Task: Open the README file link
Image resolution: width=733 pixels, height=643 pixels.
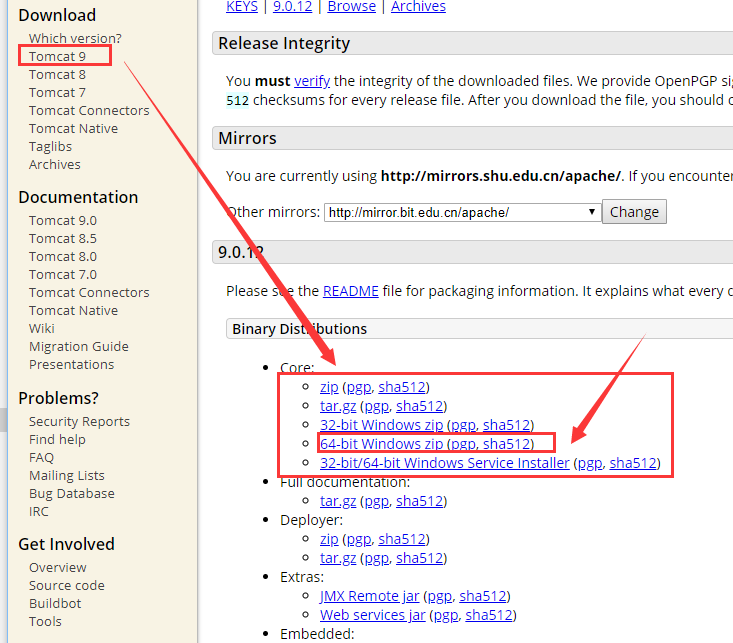Action: 351,291
